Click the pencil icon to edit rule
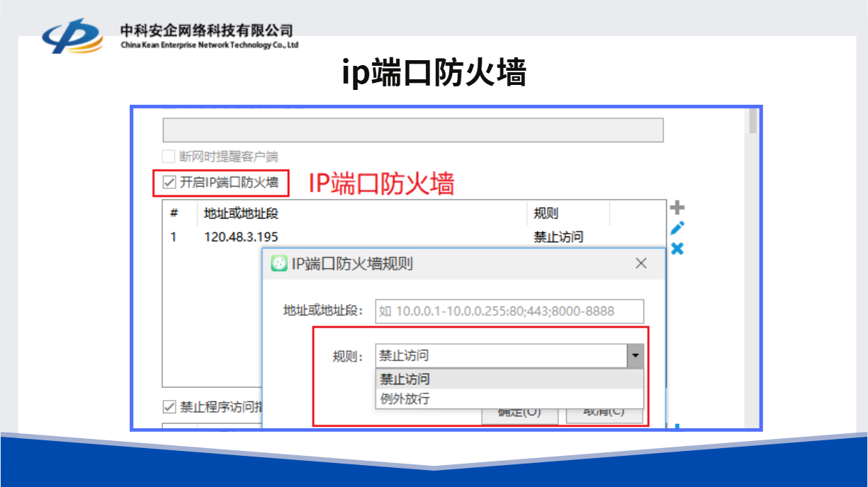The width and height of the screenshot is (868, 487). pyautogui.click(x=677, y=228)
